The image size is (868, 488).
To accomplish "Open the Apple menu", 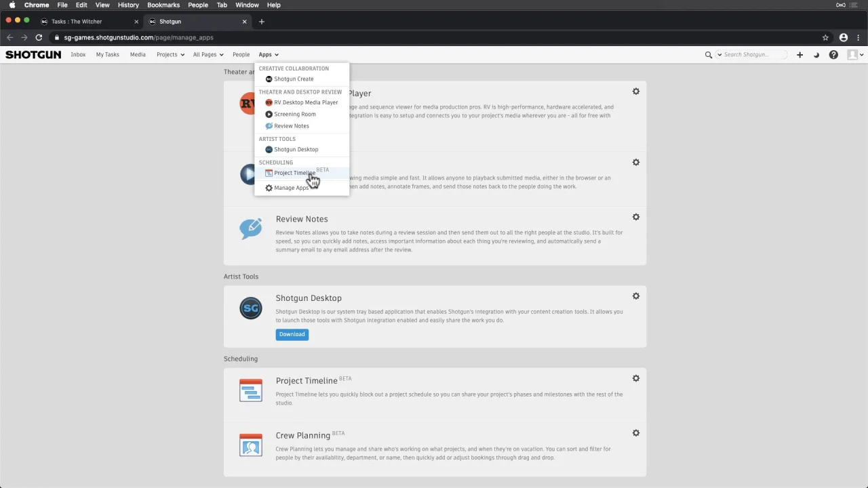I will click(x=12, y=5).
